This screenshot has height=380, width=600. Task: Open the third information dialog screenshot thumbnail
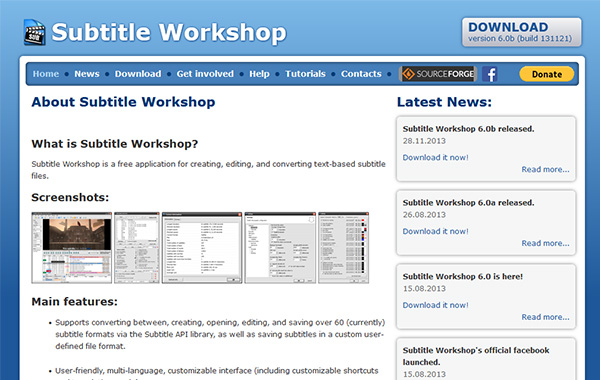pos(202,248)
